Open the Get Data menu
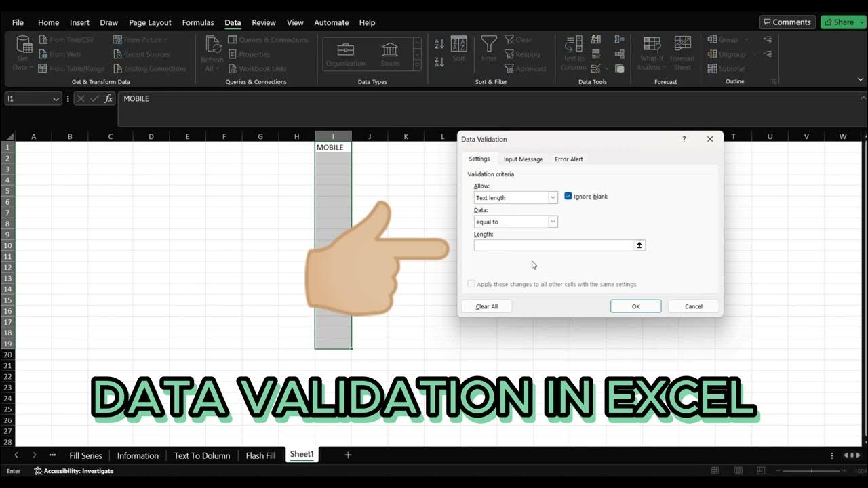 click(23, 54)
